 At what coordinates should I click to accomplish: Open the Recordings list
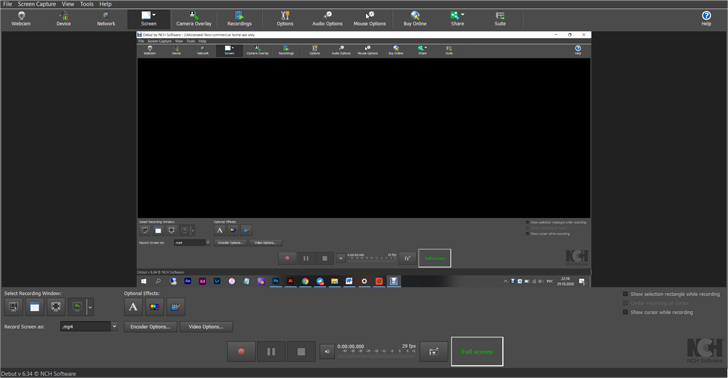pos(239,19)
